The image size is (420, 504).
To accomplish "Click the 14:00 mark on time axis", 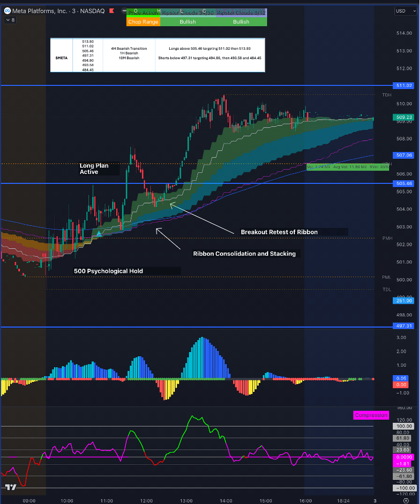I will 226,501.
